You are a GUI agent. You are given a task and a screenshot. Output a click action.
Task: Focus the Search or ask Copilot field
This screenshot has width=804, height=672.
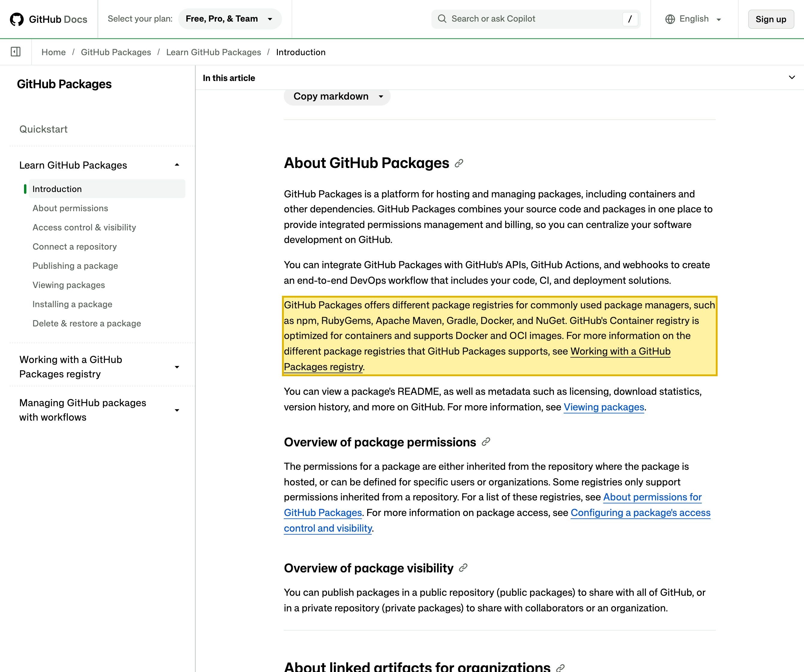point(535,19)
